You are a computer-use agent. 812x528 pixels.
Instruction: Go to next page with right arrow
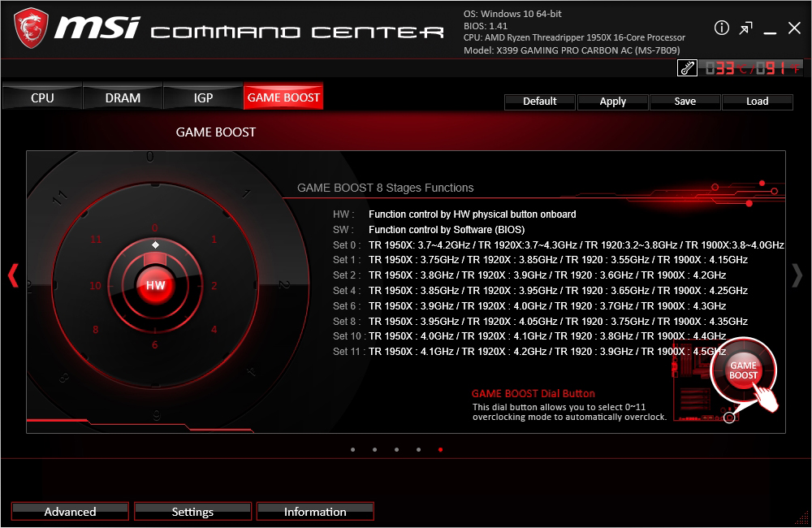(x=797, y=275)
